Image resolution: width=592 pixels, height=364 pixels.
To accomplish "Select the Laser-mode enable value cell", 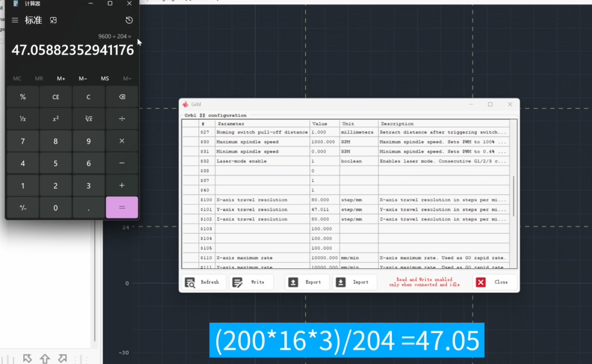I will point(324,161).
